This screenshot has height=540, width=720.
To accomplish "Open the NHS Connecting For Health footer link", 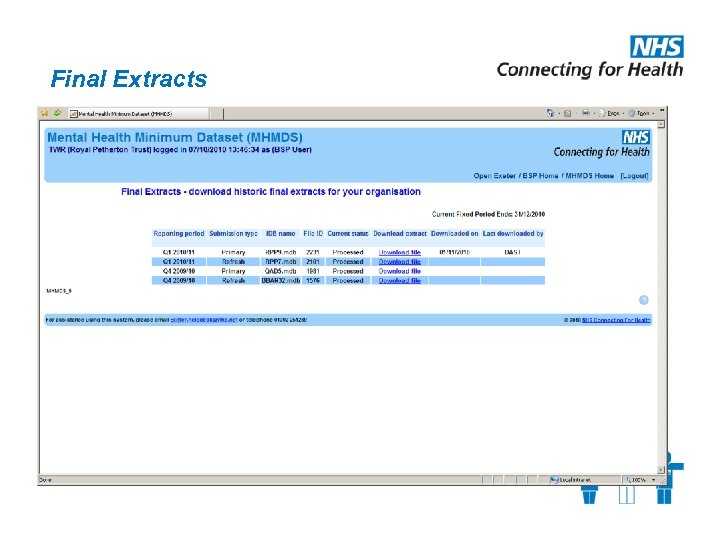I will (616, 320).
